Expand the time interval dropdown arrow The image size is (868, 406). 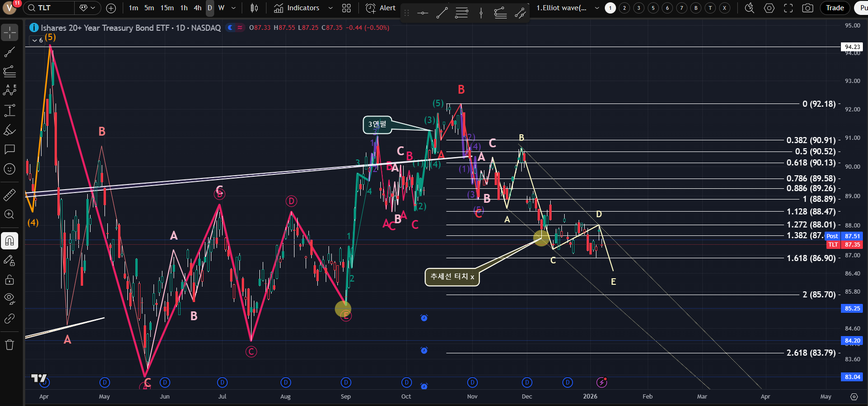pyautogui.click(x=234, y=8)
